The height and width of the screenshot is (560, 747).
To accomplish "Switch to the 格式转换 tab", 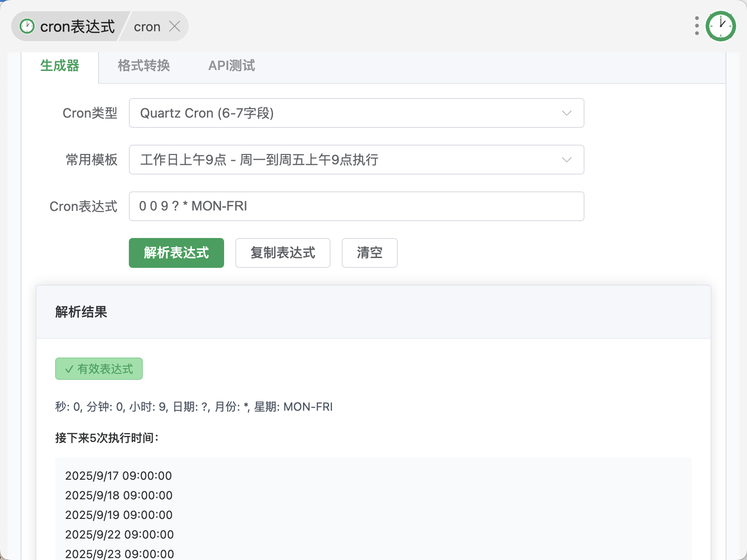I will click(x=144, y=66).
